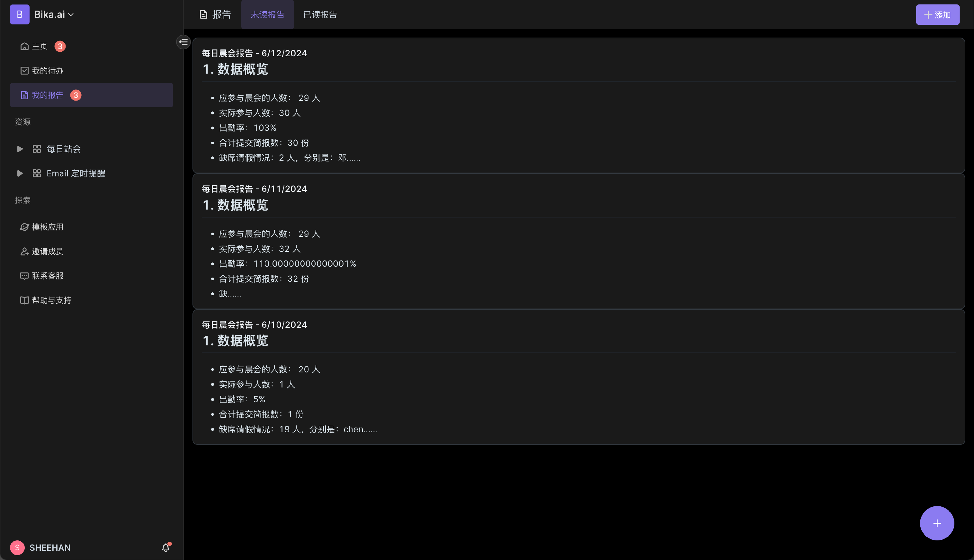This screenshot has width=974, height=560.
Task: Click the planet icon beside 模板应用
Action: point(24,227)
